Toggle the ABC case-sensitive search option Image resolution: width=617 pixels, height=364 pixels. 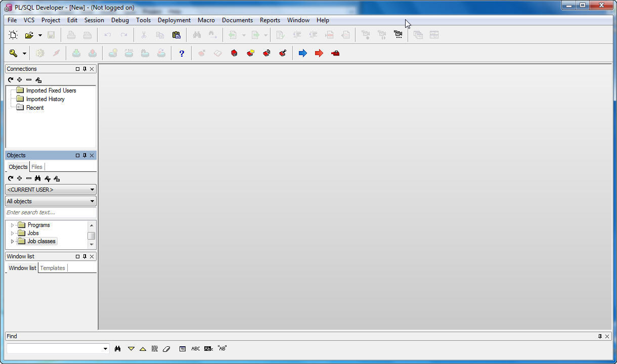(x=196, y=349)
